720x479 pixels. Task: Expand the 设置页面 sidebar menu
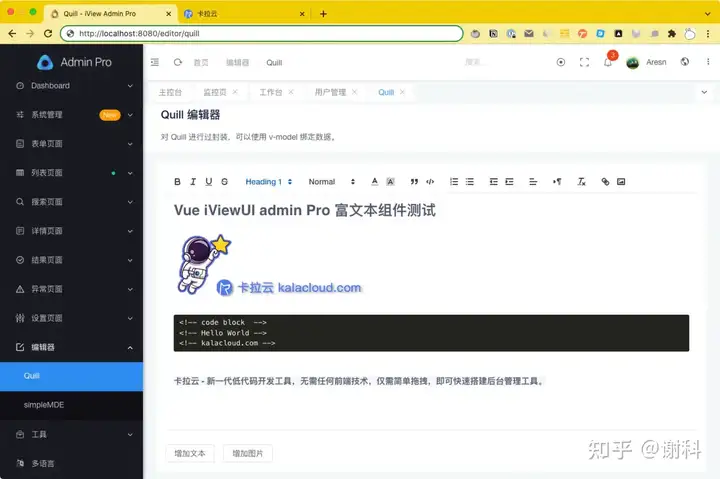pos(71,318)
